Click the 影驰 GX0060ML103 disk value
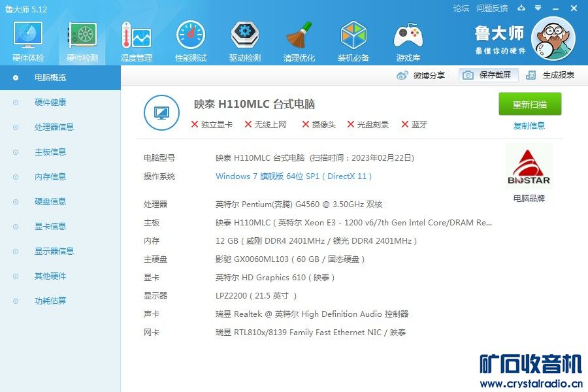 click(x=290, y=259)
